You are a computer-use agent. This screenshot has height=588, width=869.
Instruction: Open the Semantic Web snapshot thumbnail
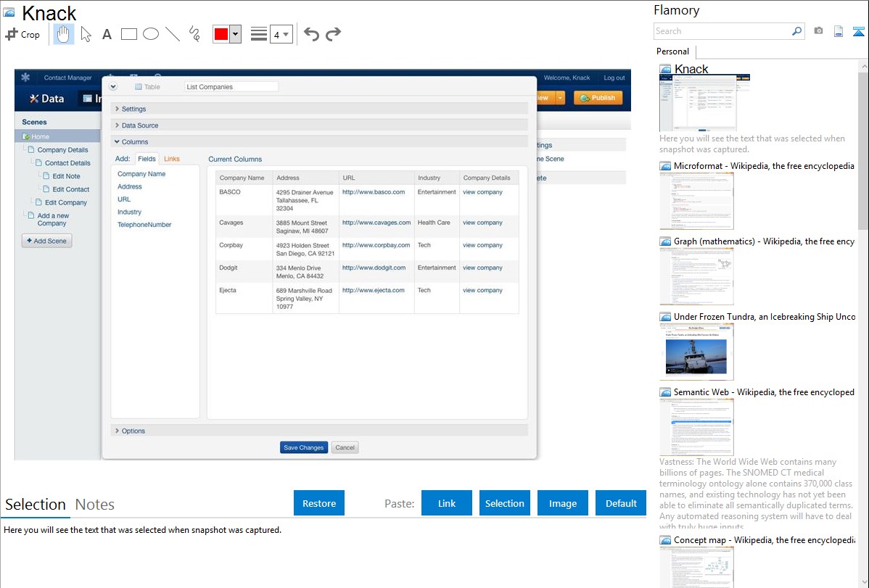click(696, 427)
